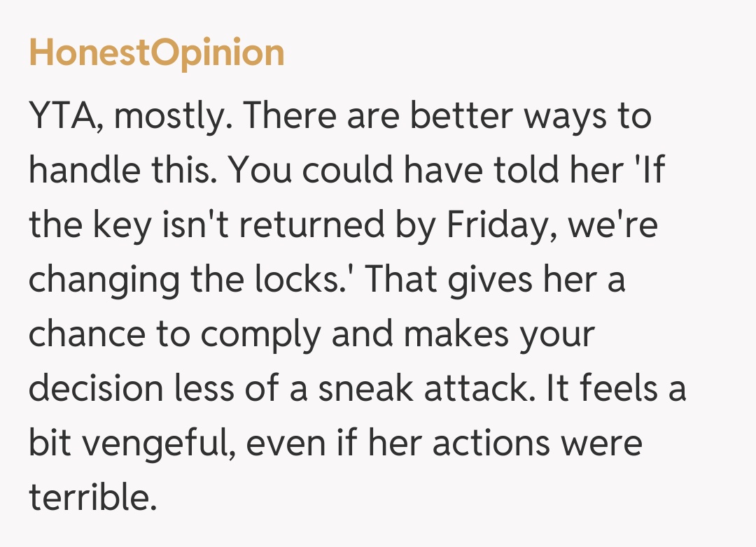Click the word 'key' in the comment
Screen dimensions: 756x547
pos(115,226)
